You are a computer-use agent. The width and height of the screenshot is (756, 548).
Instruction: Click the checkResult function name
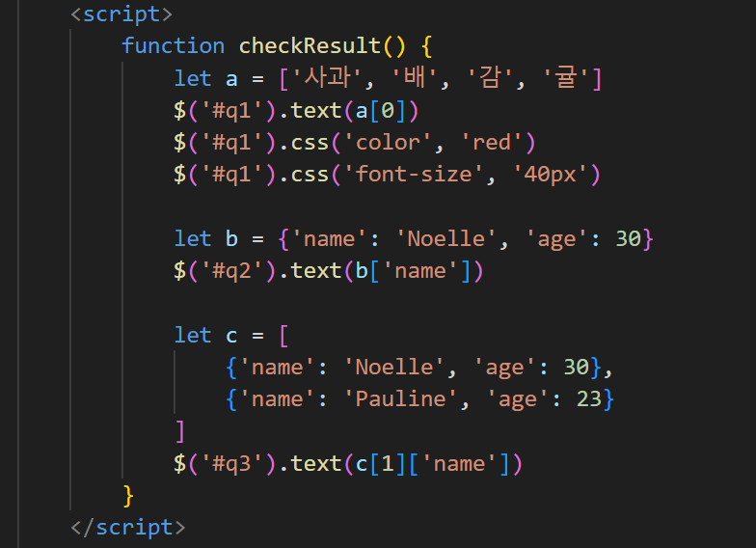310,46
